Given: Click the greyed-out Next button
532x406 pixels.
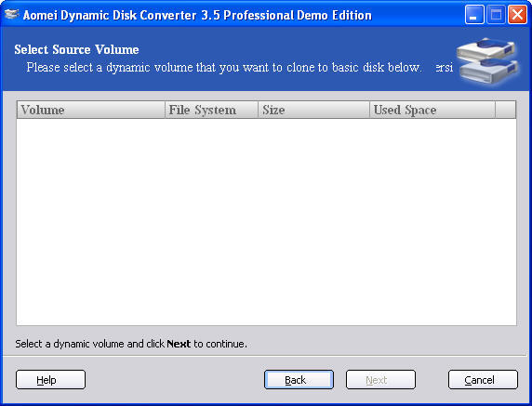Looking at the screenshot, I should (380, 380).
